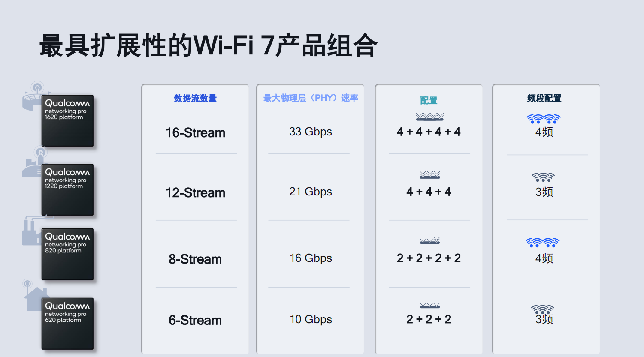Select the 16-Stream label
The image size is (644, 357).
195,132
